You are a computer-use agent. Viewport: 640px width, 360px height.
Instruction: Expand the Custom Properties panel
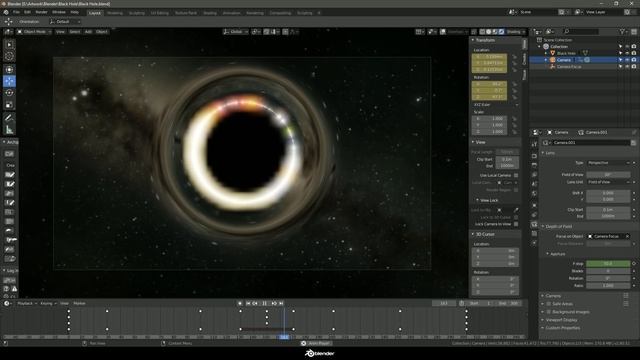562,328
